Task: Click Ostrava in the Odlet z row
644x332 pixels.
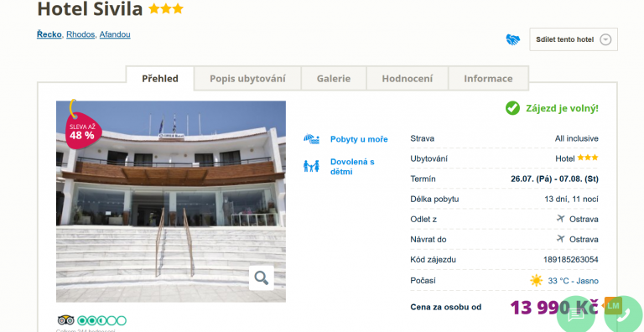Action: click(x=584, y=220)
